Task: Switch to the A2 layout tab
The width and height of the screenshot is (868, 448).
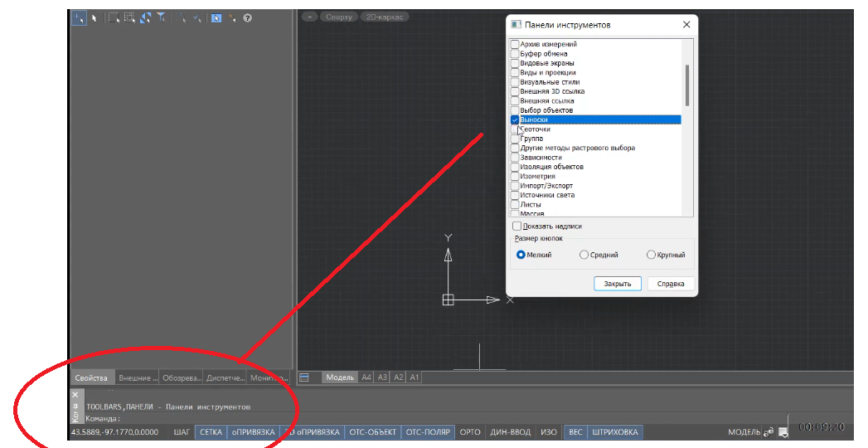Action: [x=399, y=377]
